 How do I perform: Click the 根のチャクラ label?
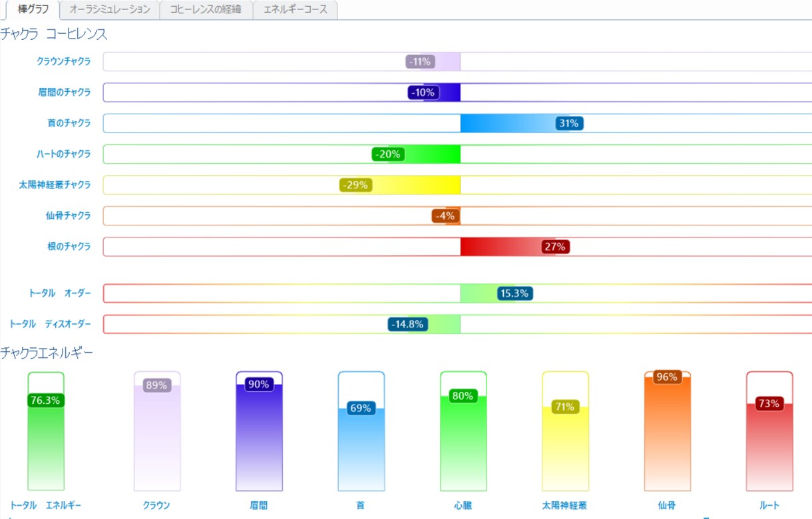click(69, 246)
